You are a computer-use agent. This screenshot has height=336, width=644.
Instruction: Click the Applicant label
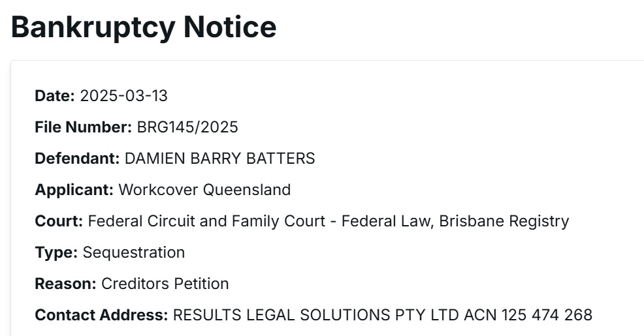74,190
